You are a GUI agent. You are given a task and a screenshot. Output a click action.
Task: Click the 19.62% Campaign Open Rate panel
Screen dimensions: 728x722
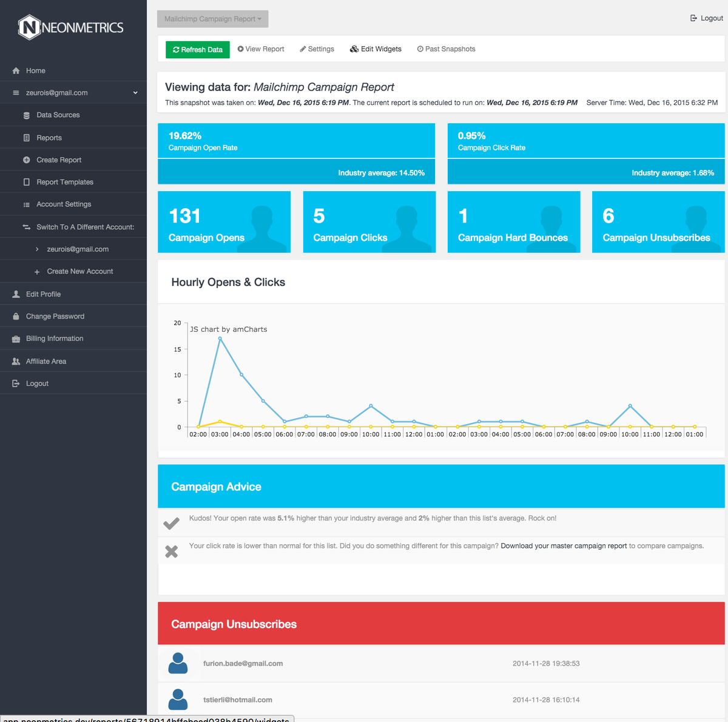pyautogui.click(x=296, y=154)
